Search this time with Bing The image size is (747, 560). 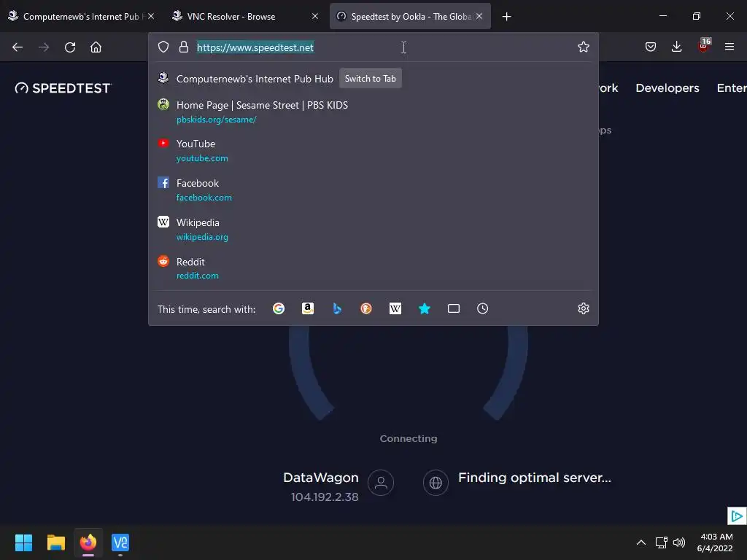(x=337, y=308)
